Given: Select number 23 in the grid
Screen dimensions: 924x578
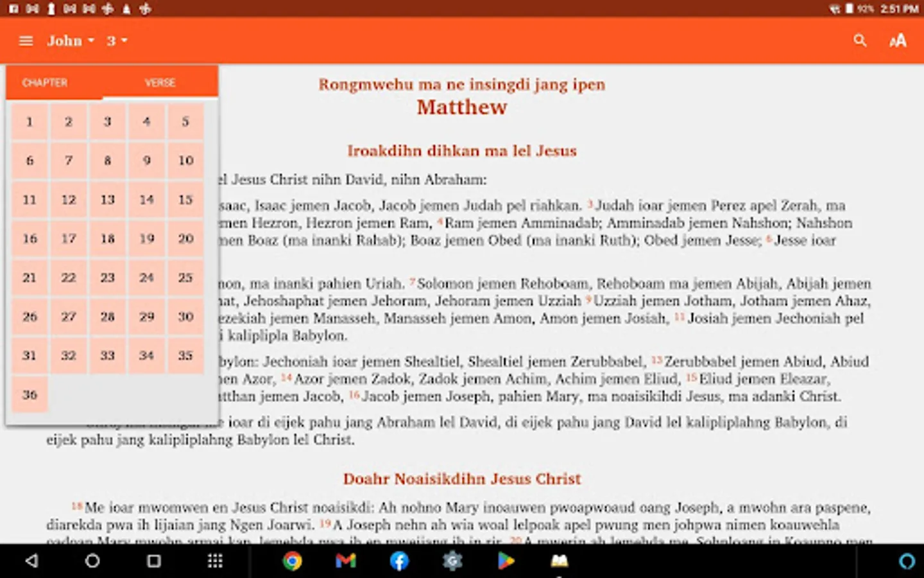Looking at the screenshot, I should (108, 278).
